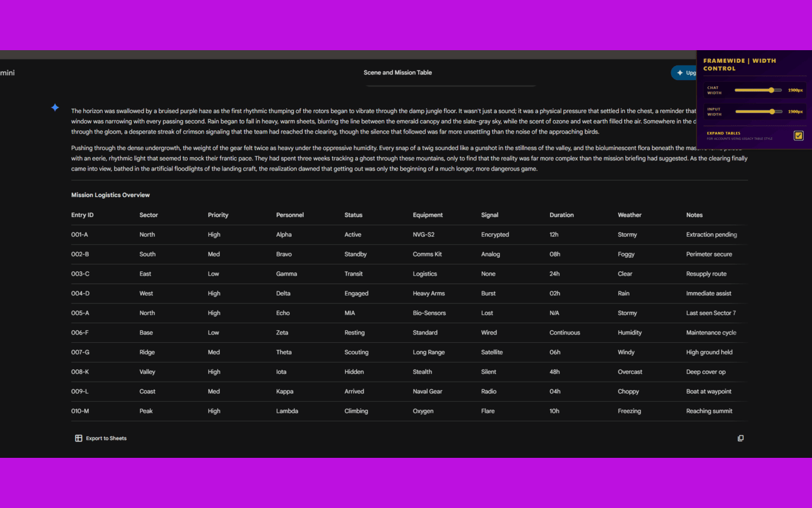Click the Scouting status cell
Viewport: 812px width, 508px height.
coord(357,352)
